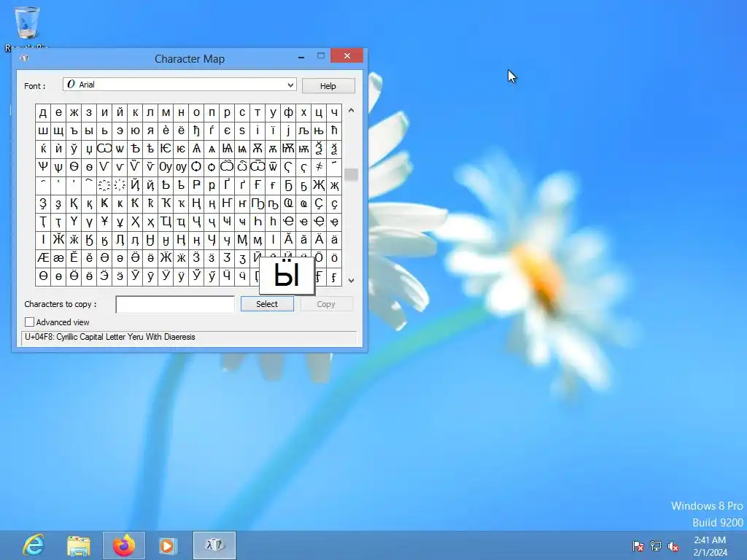Screen dimensions: 747x560
Task: Open the Action Center flag tray icon
Action: [x=638, y=546]
